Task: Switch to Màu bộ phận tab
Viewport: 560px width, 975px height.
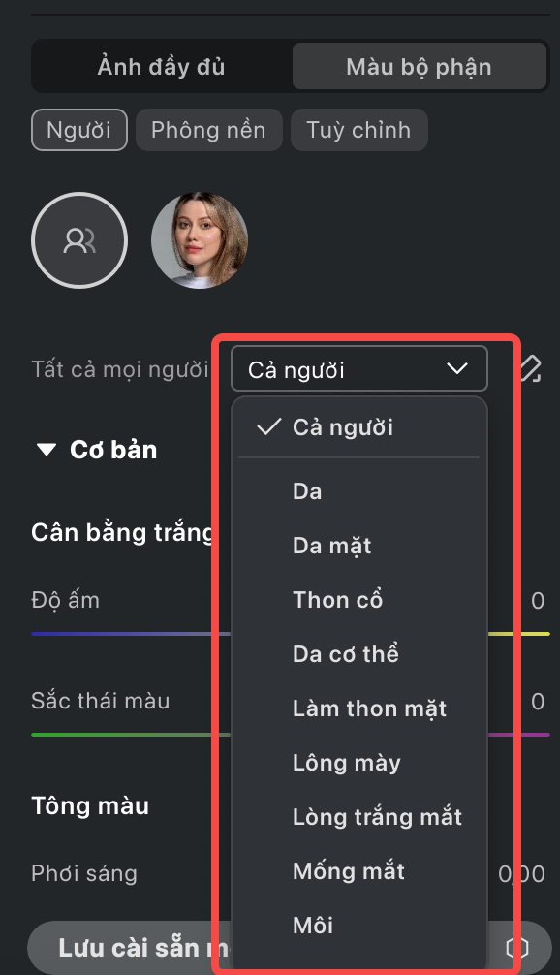Action: click(x=419, y=67)
